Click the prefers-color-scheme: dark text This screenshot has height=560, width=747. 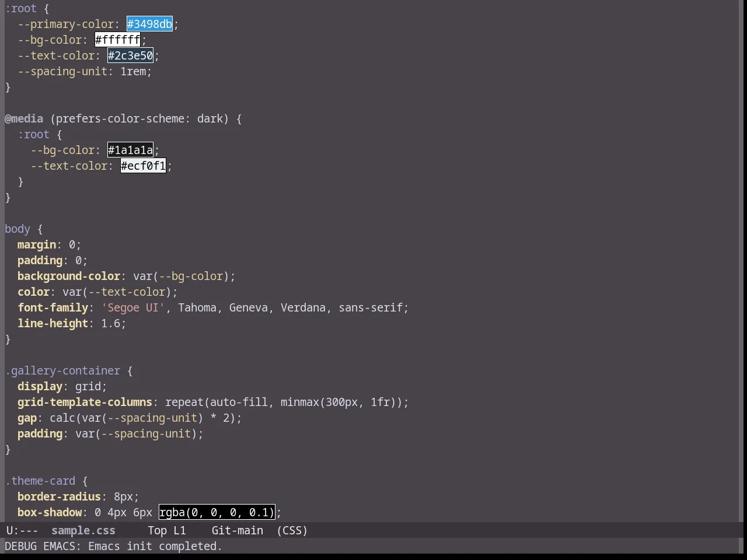click(139, 118)
